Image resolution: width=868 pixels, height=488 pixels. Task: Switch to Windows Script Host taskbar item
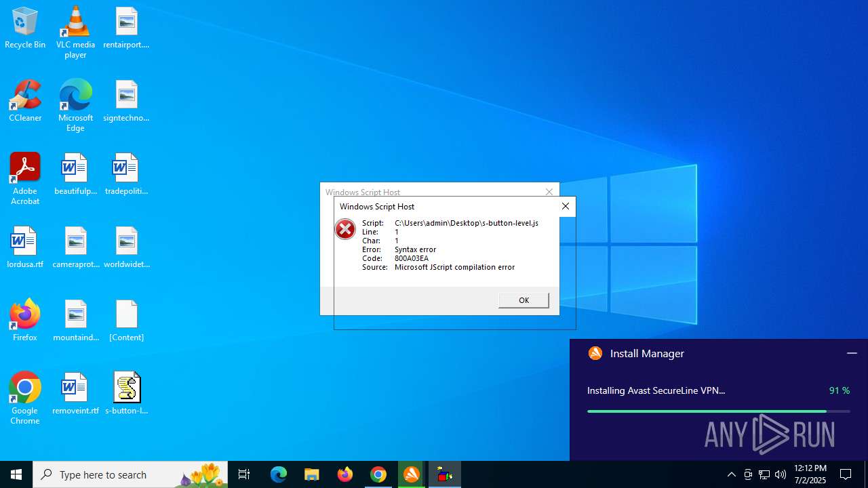[445, 474]
